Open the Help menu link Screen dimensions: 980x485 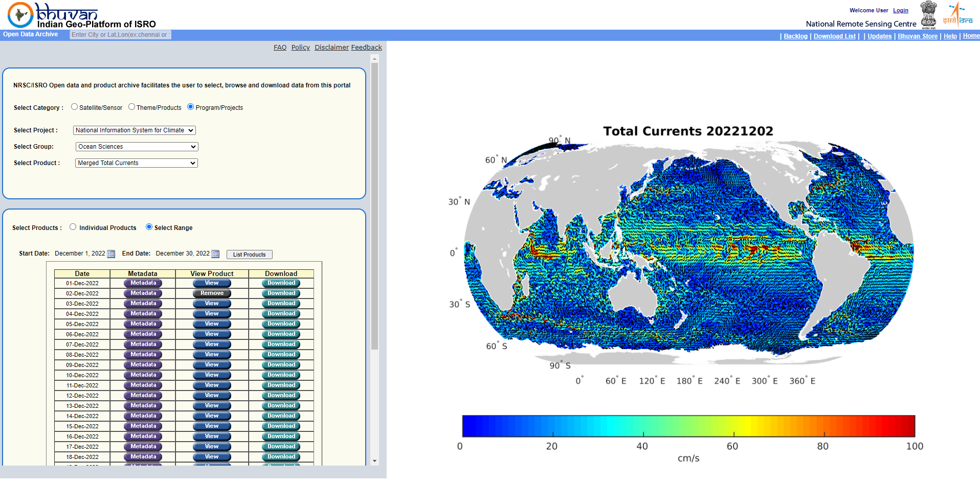(x=950, y=36)
